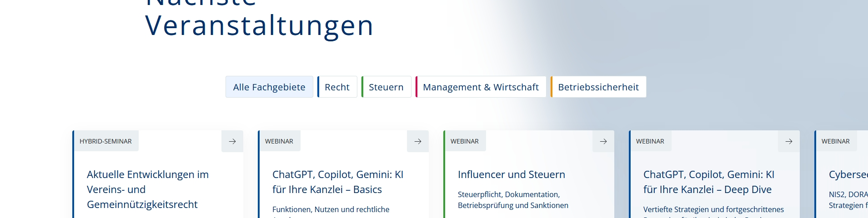This screenshot has width=868, height=218.
Task: Filter events by Steuern
Action: coord(386,87)
